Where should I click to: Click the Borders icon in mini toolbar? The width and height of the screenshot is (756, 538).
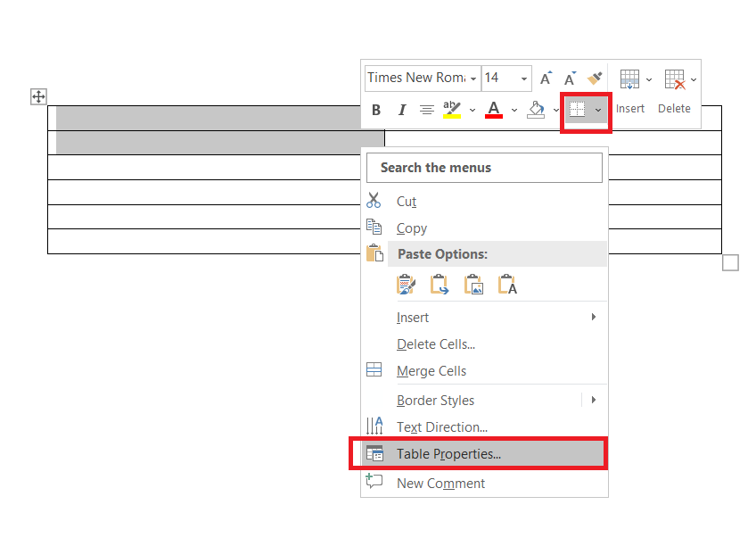point(577,110)
